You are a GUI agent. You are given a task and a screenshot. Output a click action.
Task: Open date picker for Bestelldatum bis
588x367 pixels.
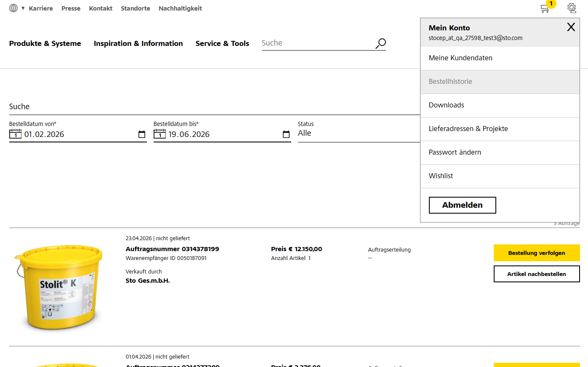286,134
